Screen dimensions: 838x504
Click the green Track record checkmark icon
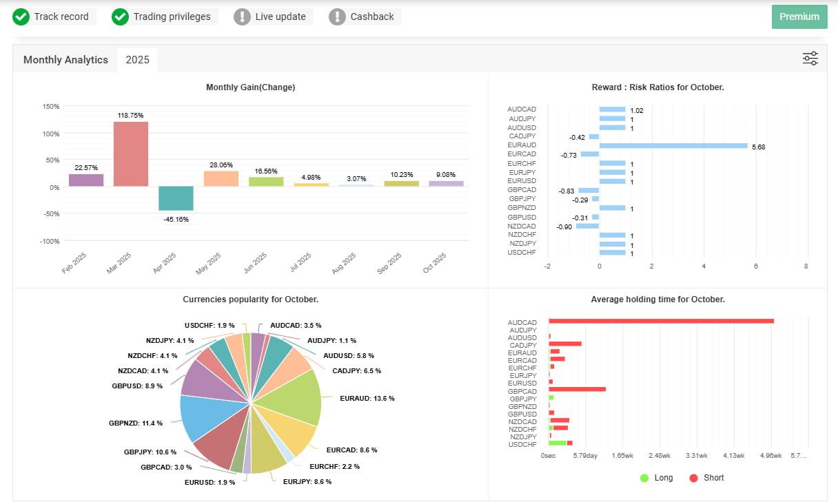(21, 17)
